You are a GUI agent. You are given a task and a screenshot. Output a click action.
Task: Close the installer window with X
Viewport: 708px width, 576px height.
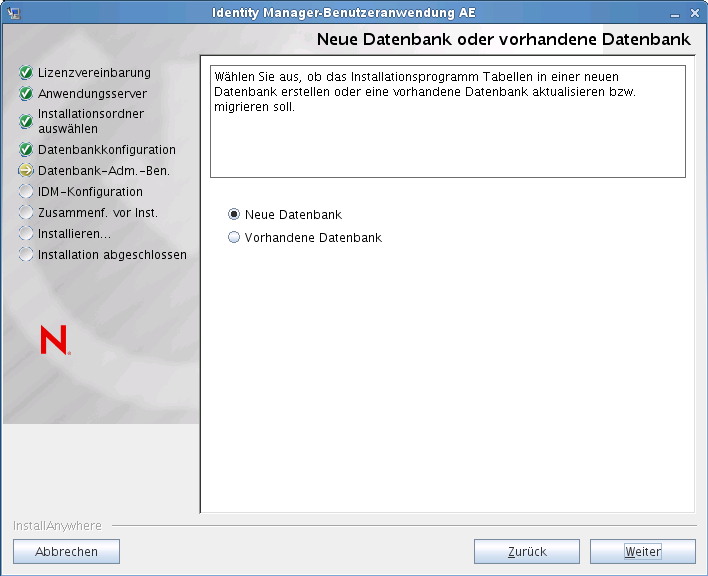pos(695,13)
